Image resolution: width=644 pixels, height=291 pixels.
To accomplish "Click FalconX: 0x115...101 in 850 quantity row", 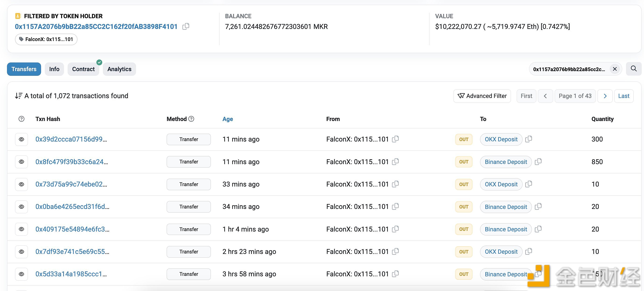I will pyautogui.click(x=357, y=162).
